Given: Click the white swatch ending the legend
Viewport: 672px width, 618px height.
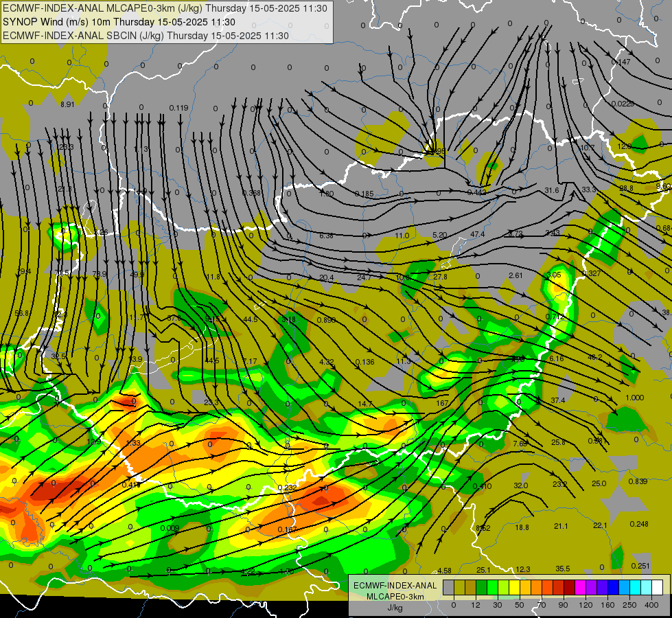Looking at the screenshot, I should [658, 587].
